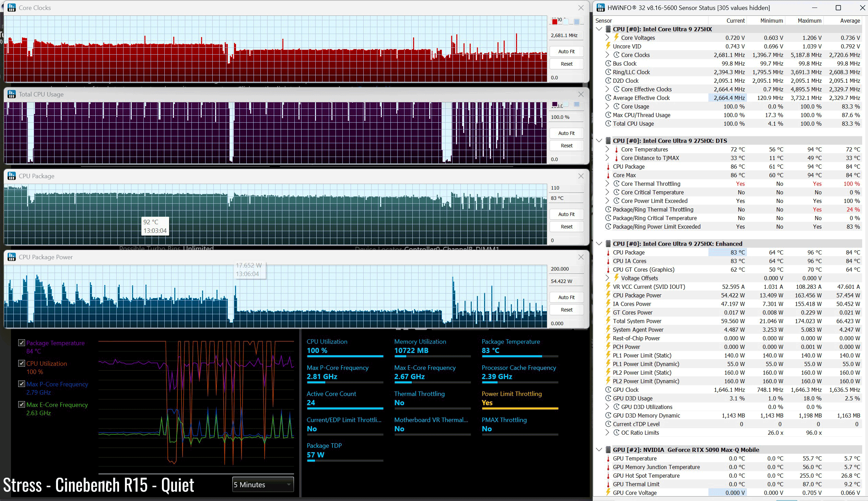The height and width of the screenshot is (501, 868).
Task: Toggle the Max P-Core Frequency checkbox
Action: (x=22, y=384)
